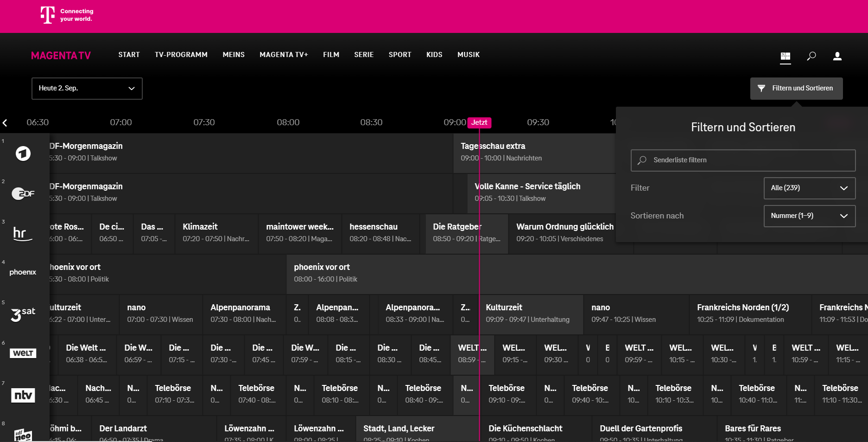
Task: Go back in timeline with left arrow
Action: click(x=5, y=123)
